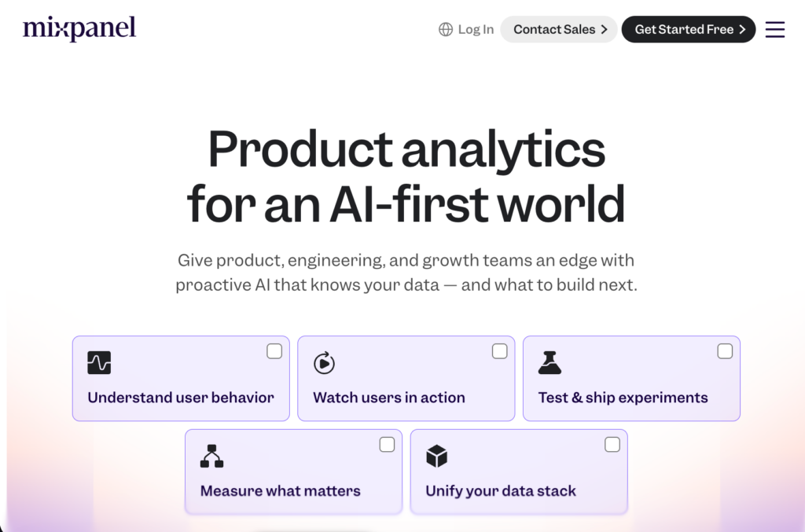Check the Watch users in action checkbox
805x532 pixels.
499,351
